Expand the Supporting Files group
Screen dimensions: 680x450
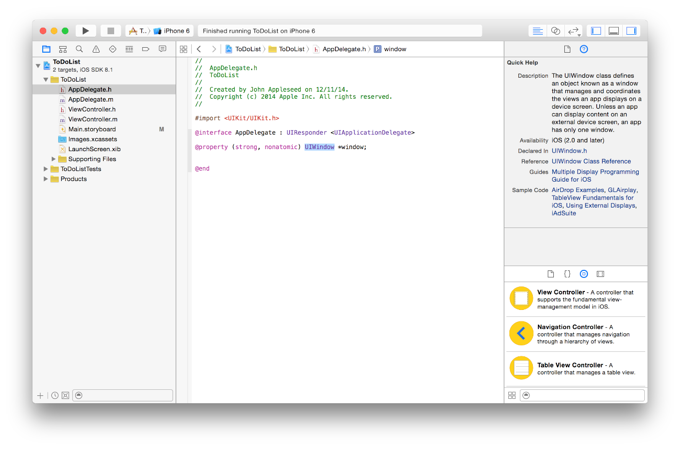[x=53, y=159]
